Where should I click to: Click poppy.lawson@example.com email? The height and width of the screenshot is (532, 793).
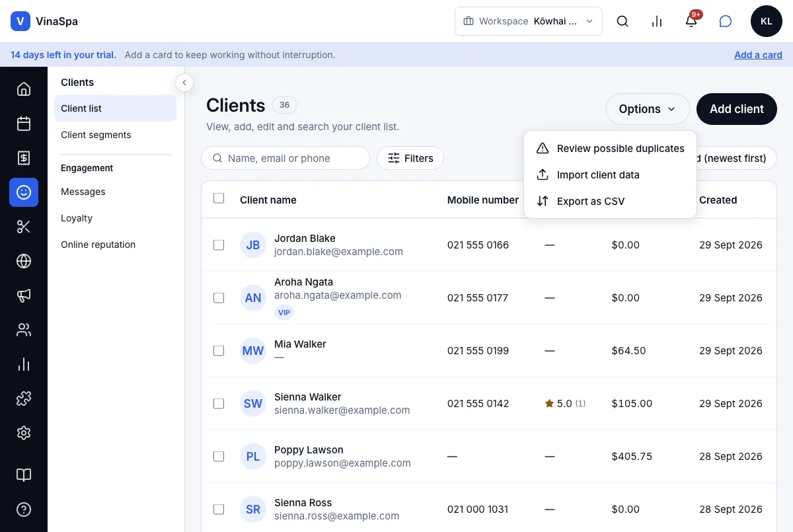(x=342, y=463)
